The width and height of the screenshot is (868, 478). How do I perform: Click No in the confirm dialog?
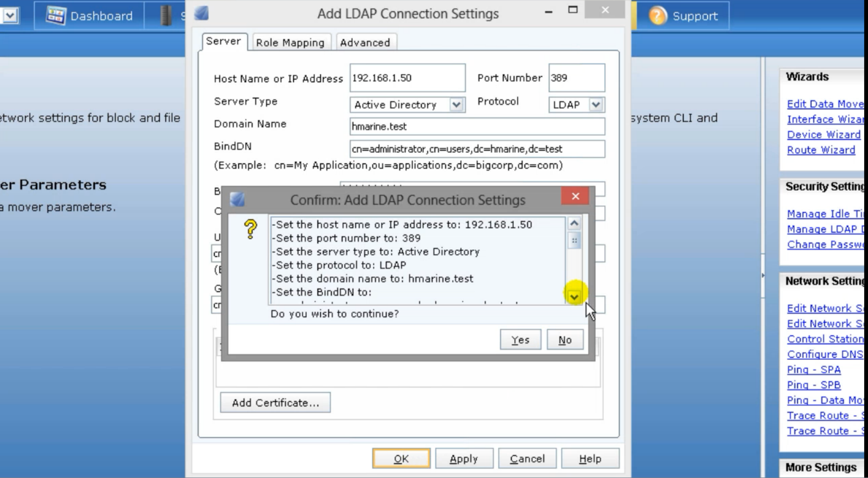[x=565, y=340]
